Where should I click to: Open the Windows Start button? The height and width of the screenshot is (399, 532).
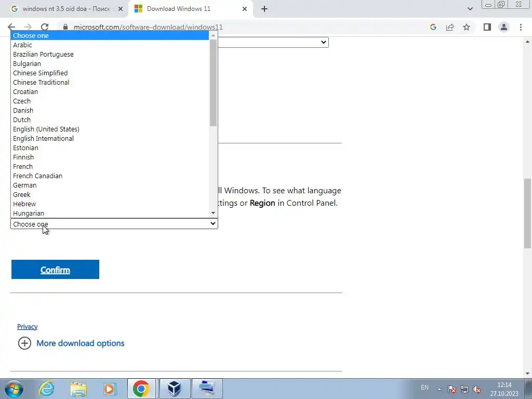(14, 389)
